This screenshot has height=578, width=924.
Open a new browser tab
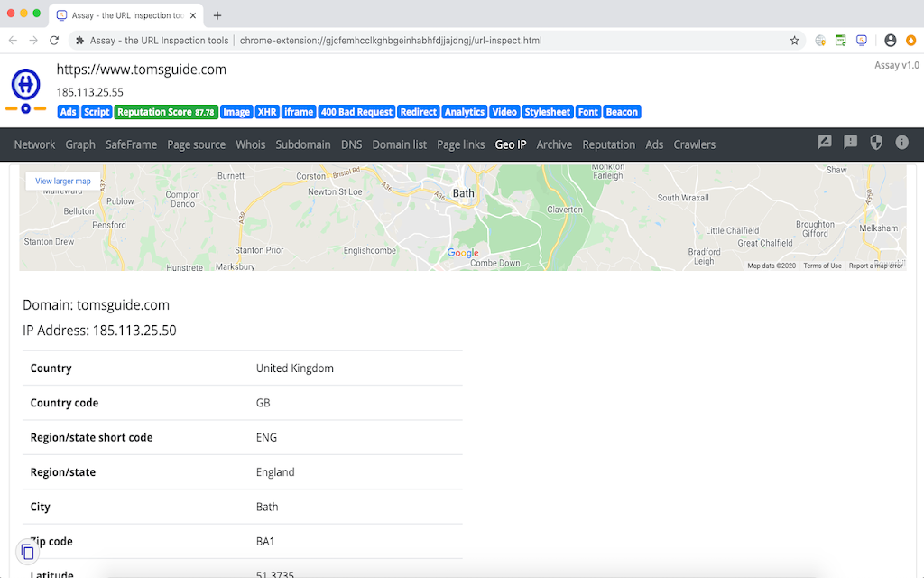(x=217, y=15)
